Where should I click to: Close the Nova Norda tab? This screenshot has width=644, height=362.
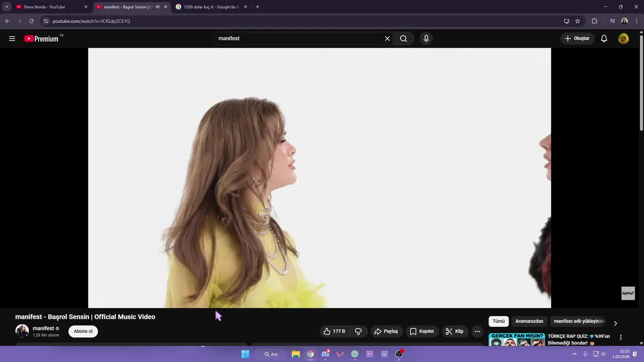point(86,7)
